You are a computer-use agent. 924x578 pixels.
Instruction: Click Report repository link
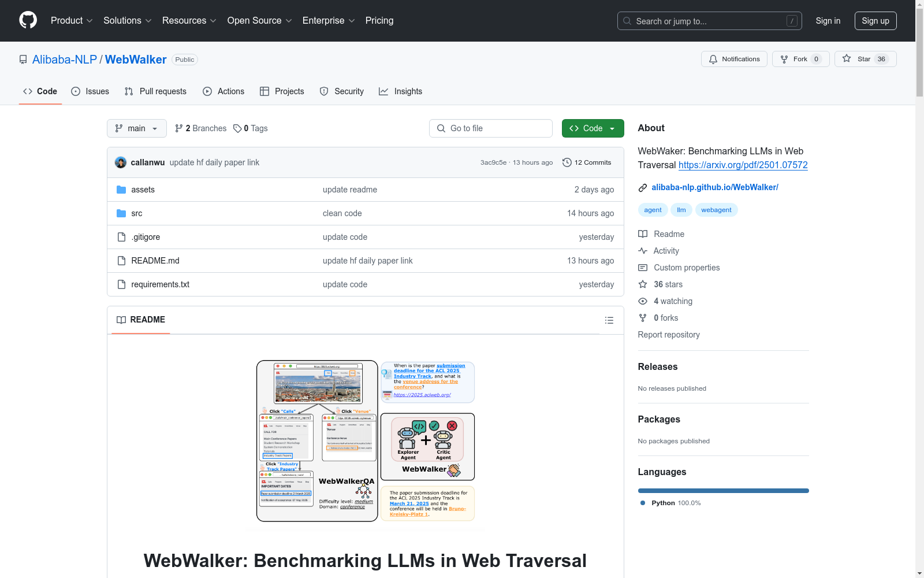click(669, 335)
